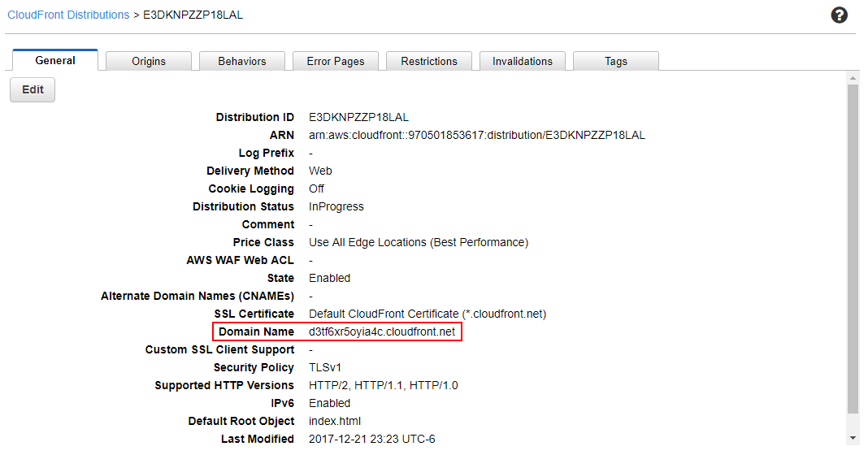This screenshot has height=455, width=868.
Task: Click the scrollbar down arrow
Action: pyautogui.click(x=853, y=439)
